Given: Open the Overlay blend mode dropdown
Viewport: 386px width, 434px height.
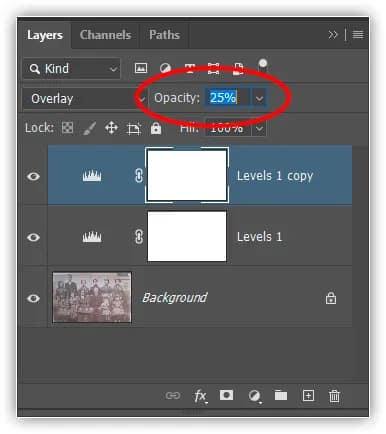Looking at the screenshot, I should click(85, 99).
